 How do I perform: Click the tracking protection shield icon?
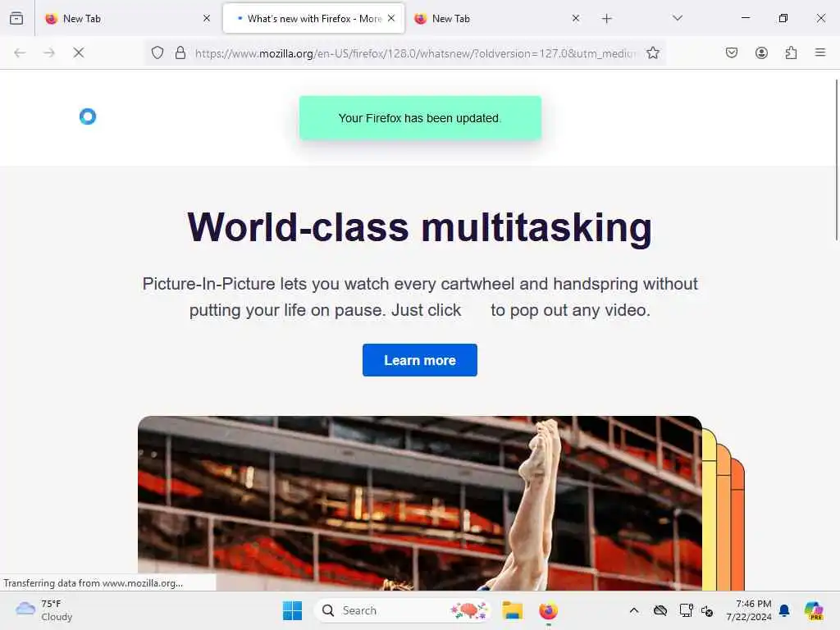[x=157, y=52]
